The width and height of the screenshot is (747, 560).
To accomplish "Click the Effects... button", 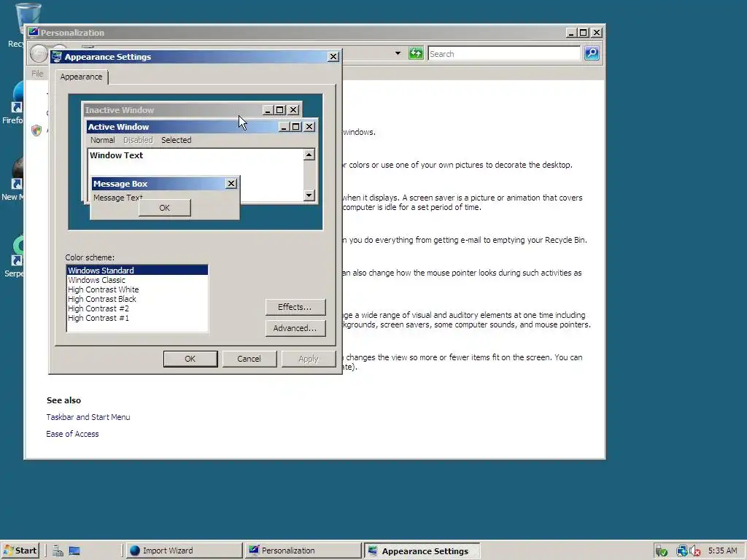I will click(295, 307).
